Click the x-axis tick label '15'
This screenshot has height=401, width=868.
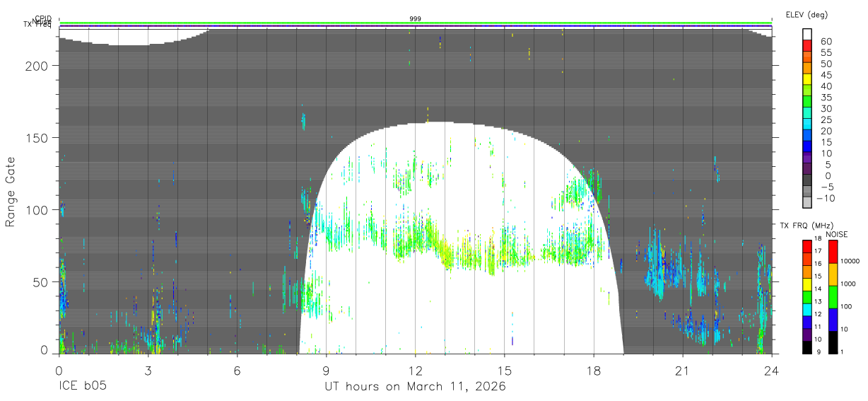505,371
